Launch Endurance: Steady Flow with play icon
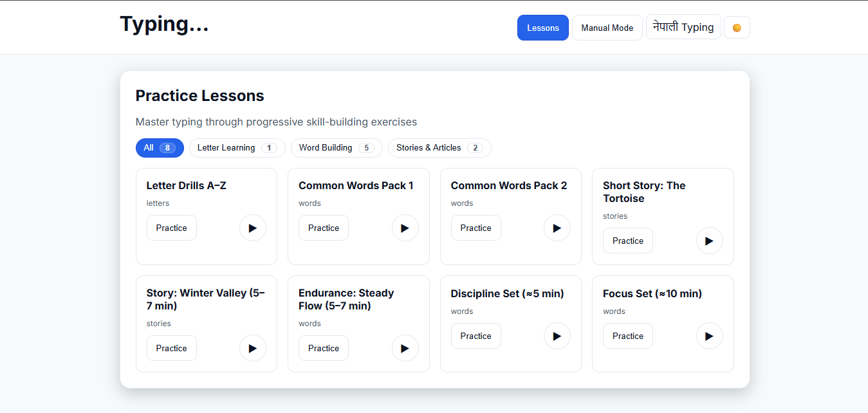Viewport: 868px width, 413px height. pyautogui.click(x=405, y=348)
